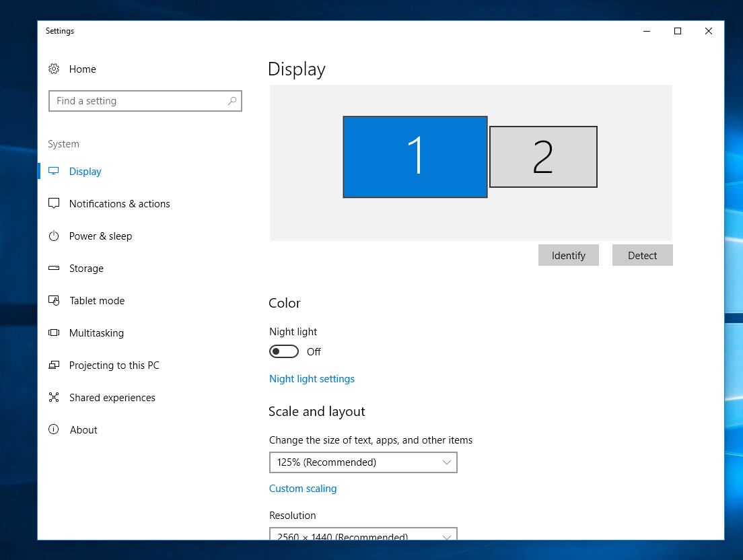
Task: Toggle the Night light switch
Action: 283,351
